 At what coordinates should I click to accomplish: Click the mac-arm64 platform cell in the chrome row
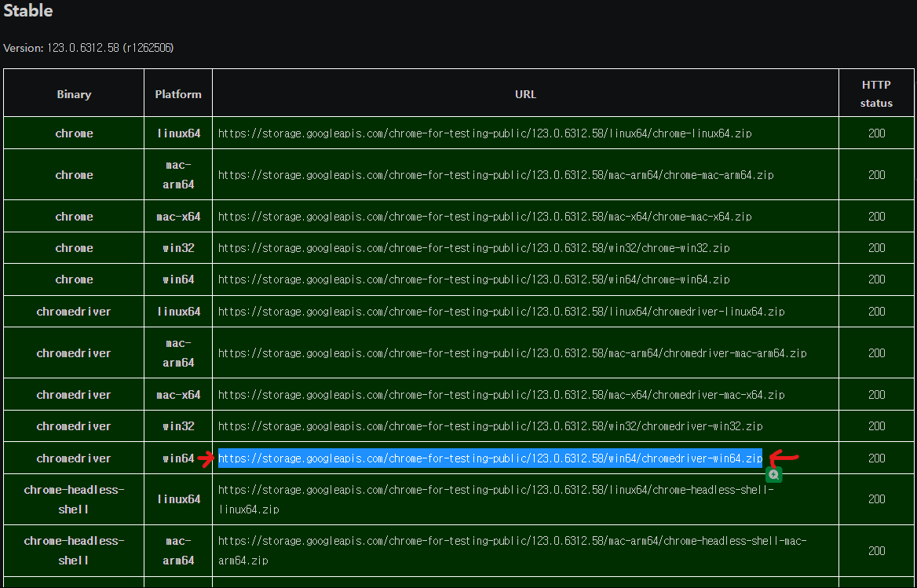178,175
